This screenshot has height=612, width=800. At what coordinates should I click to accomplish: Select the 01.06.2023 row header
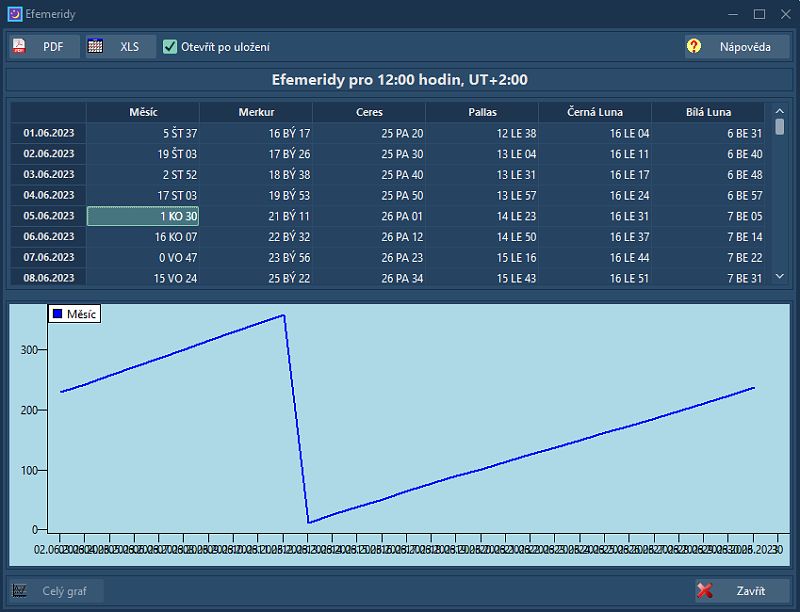point(48,133)
